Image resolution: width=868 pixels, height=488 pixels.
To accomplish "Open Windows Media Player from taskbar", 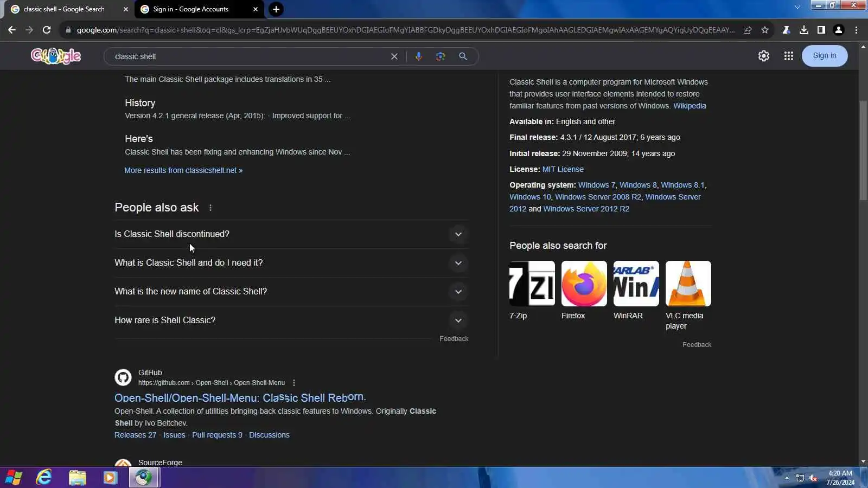I will pyautogui.click(x=110, y=477).
